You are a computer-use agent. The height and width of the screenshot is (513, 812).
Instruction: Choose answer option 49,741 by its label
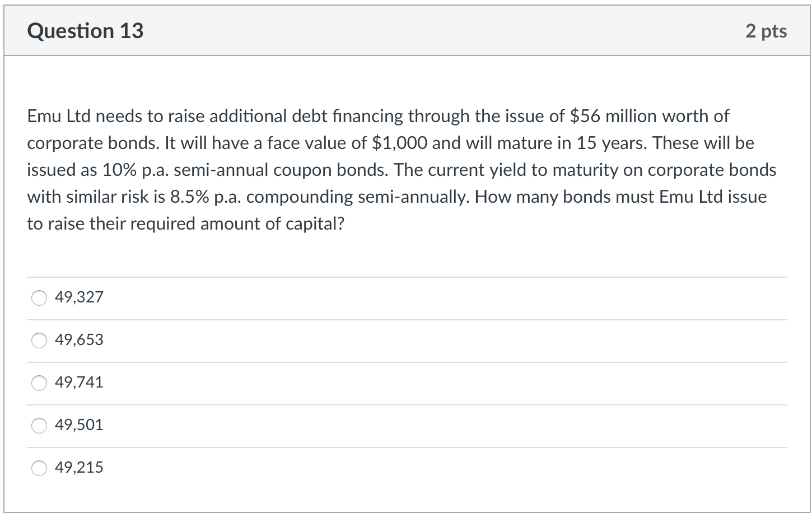coord(78,382)
